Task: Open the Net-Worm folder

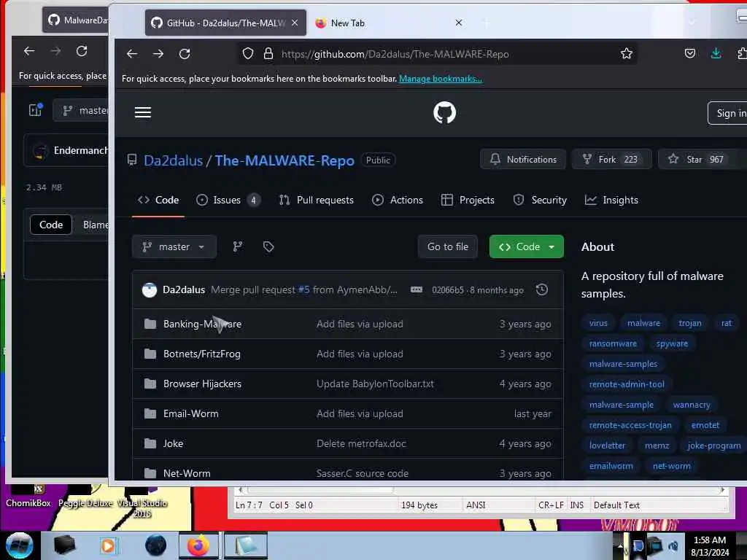Action: coord(187,473)
